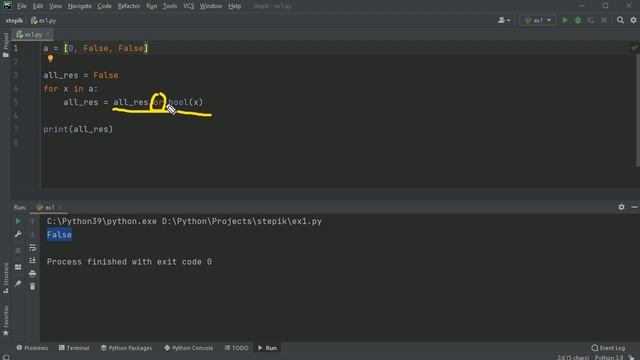Click the PyCharm logo icon in title bar
This screenshot has width=640, height=360.
click(7, 6)
